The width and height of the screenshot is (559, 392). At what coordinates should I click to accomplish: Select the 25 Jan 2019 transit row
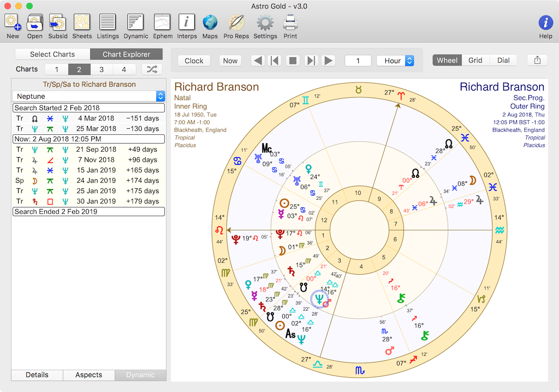point(88,191)
